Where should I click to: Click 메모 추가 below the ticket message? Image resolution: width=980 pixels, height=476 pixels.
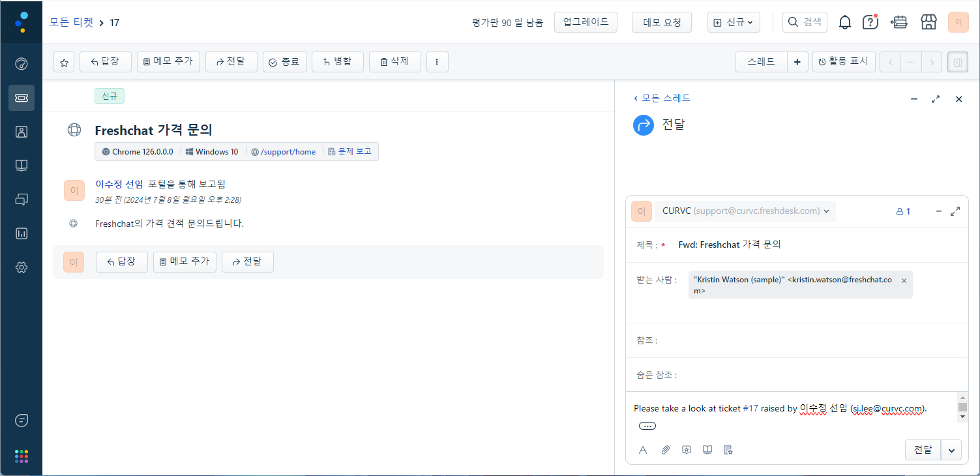coord(185,261)
